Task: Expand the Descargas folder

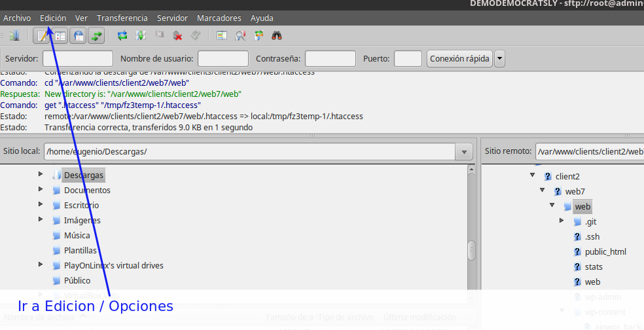Action: coord(41,174)
